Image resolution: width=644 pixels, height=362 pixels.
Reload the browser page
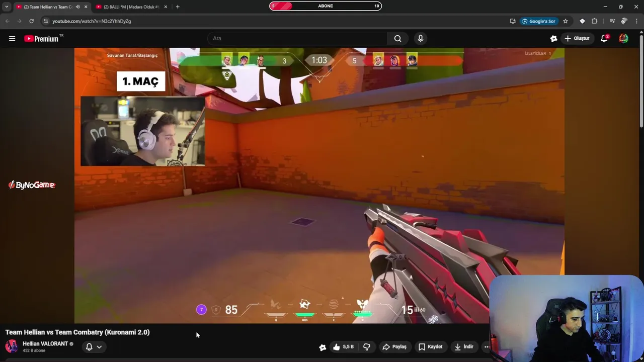31,21
